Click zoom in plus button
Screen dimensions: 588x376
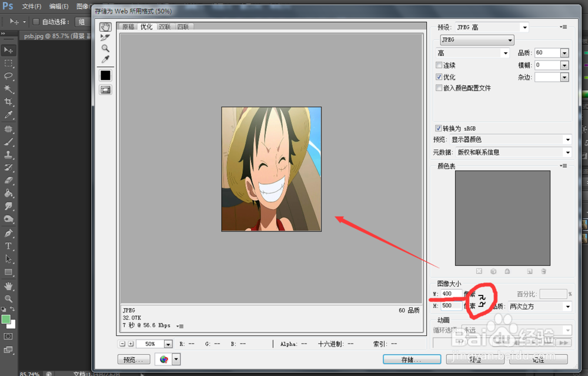coord(131,344)
